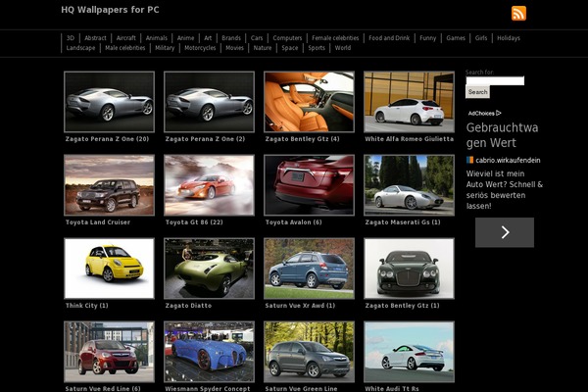Click the Zagato Perana Z One (20) caption
588x392 pixels.
point(107,139)
